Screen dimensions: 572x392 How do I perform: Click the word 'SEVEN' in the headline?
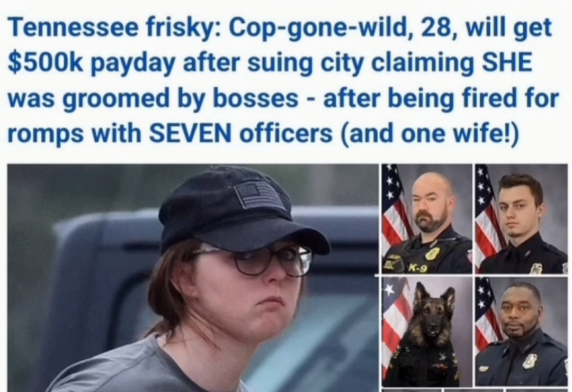pyautogui.click(x=191, y=134)
